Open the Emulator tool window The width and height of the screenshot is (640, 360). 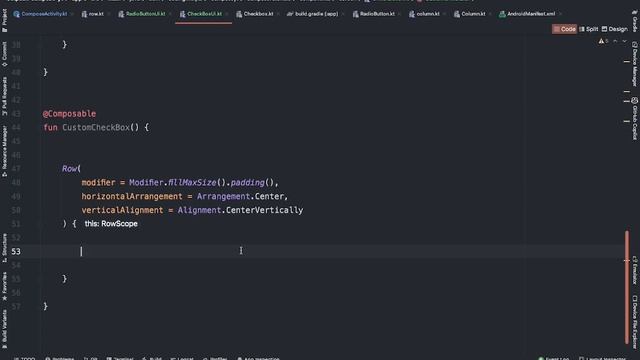[x=635, y=270]
